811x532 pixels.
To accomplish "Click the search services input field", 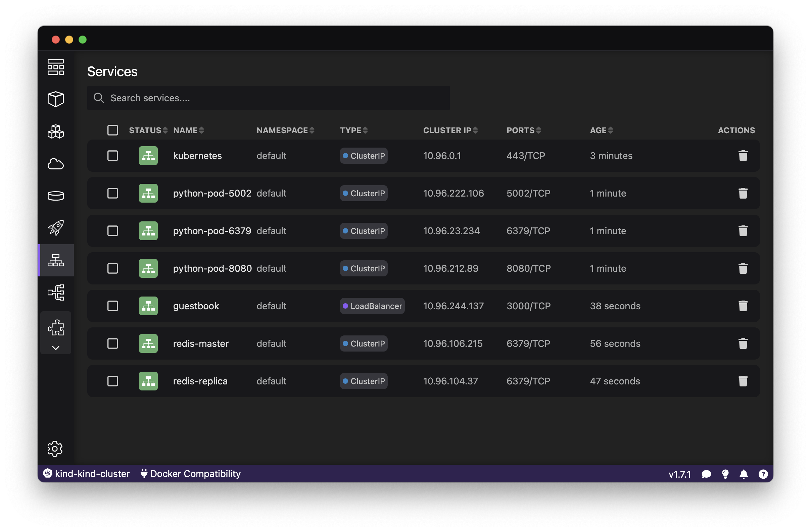I will pos(268,98).
